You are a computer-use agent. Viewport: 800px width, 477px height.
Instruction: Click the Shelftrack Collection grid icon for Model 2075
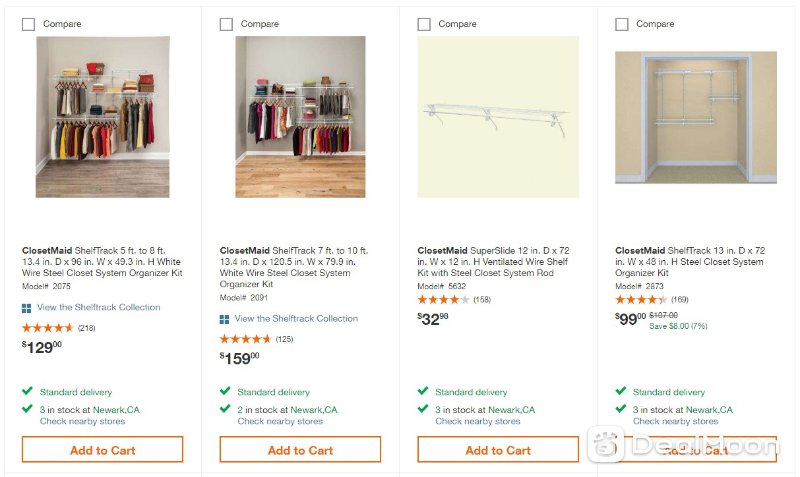(x=27, y=308)
